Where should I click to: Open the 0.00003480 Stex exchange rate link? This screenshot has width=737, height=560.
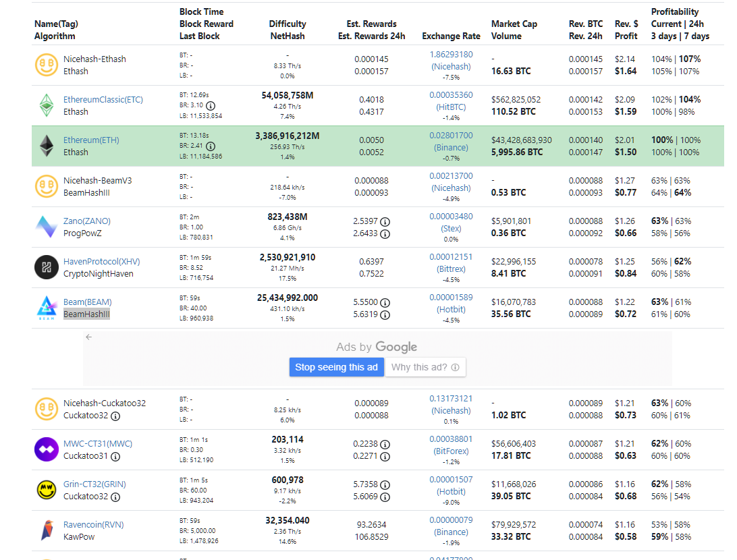(452, 222)
